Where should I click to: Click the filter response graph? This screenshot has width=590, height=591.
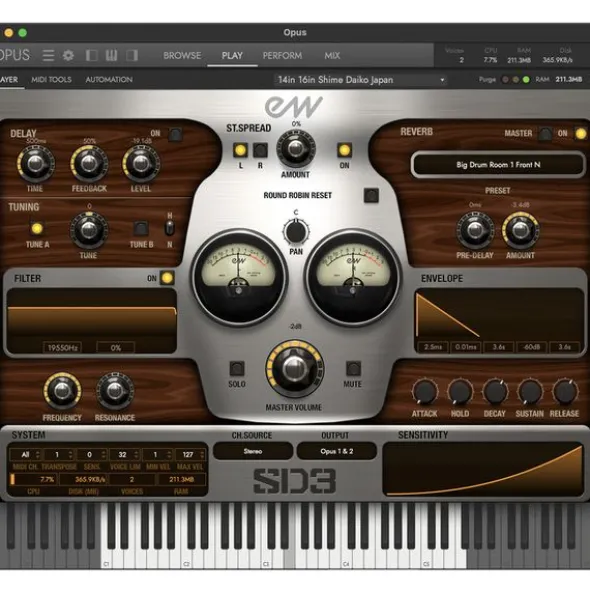pos(92,315)
